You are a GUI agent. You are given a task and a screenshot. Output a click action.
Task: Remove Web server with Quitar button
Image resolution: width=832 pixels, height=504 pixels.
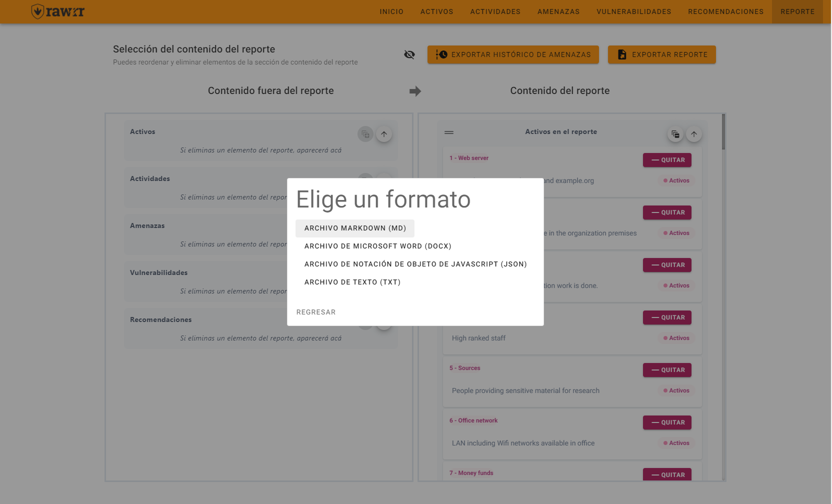(x=667, y=160)
